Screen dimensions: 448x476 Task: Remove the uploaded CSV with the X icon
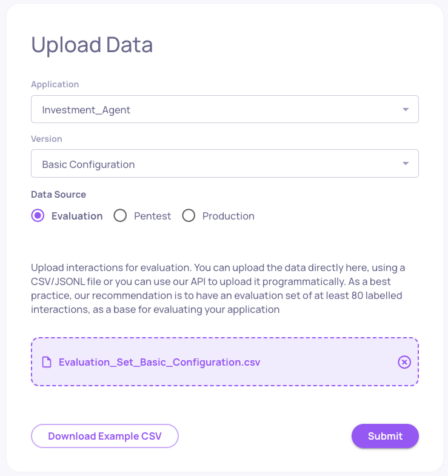pyautogui.click(x=404, y=362)
